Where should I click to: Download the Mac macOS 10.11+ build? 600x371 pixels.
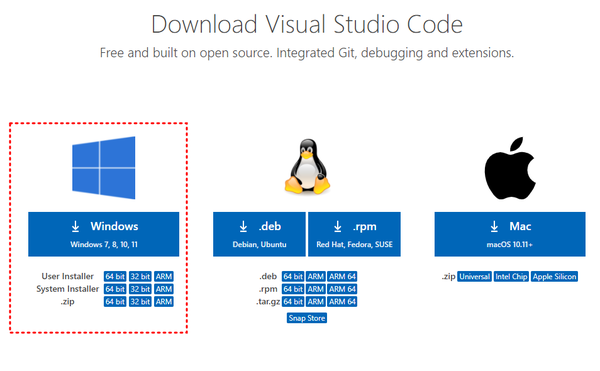tap(510, 234)
